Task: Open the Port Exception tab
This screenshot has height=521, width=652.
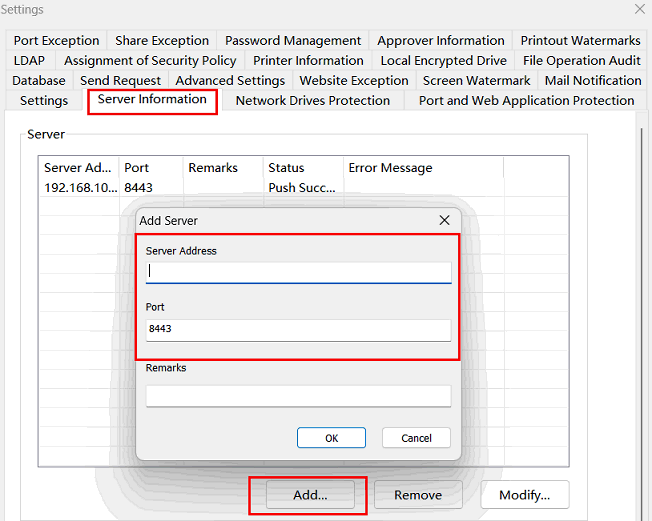Action: click(57, 41)
